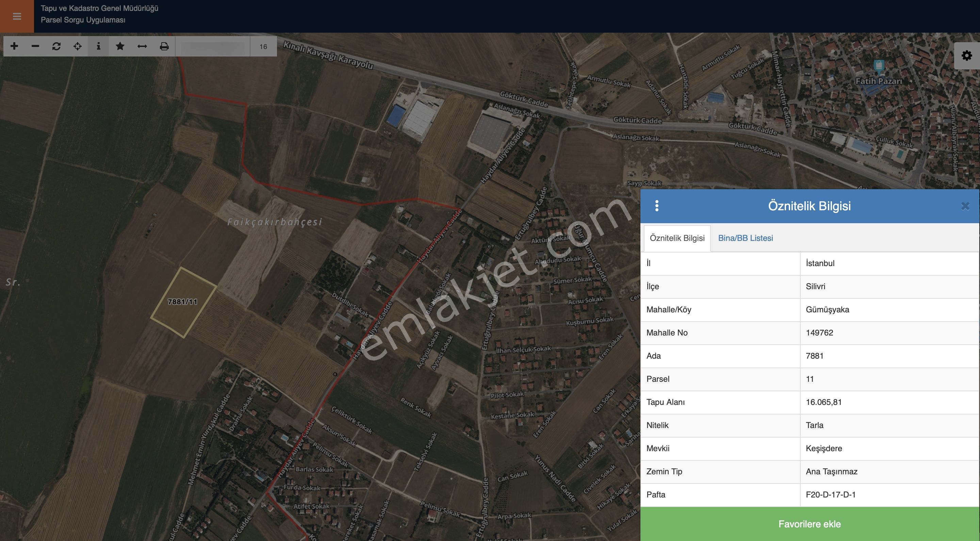Click the zoom out minus icon

pos(35,46)
